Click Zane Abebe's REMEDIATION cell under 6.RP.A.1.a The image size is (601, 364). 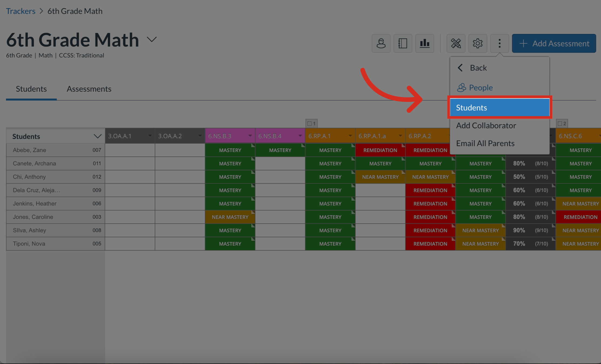click(x=380, y=150)
